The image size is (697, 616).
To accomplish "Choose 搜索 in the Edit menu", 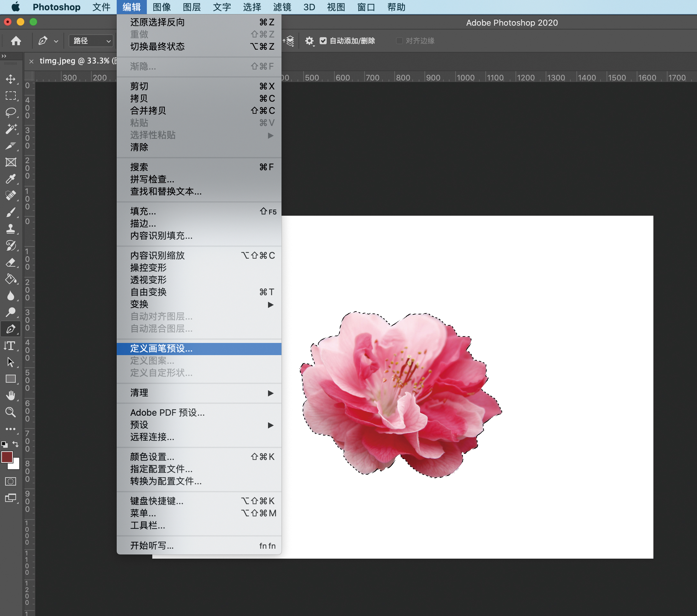I will click(199, 167).
